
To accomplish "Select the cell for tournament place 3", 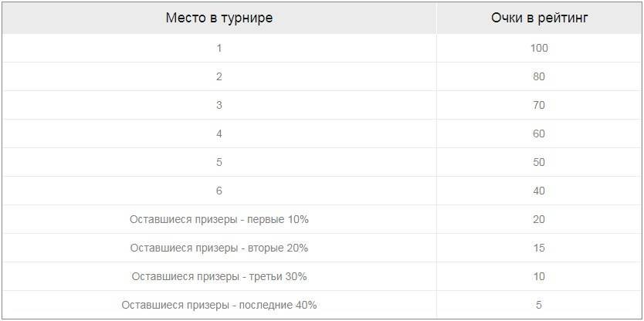I will pos(219,105).
